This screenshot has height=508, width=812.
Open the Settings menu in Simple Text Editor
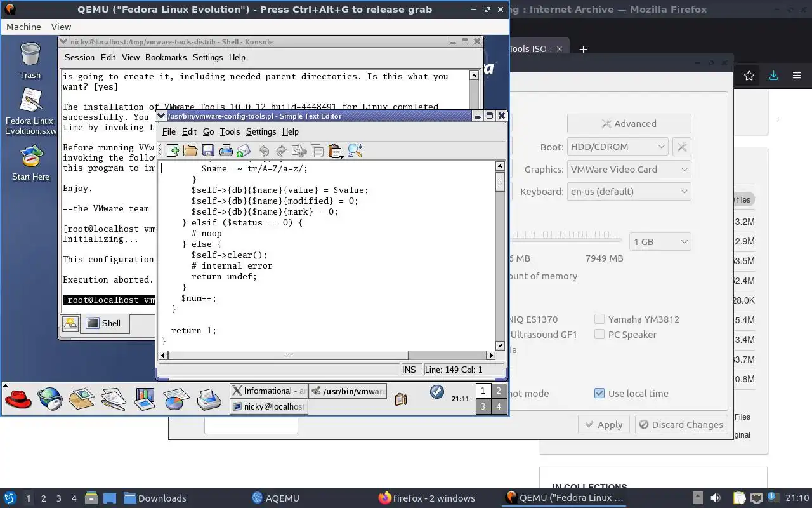coord(261,131)
